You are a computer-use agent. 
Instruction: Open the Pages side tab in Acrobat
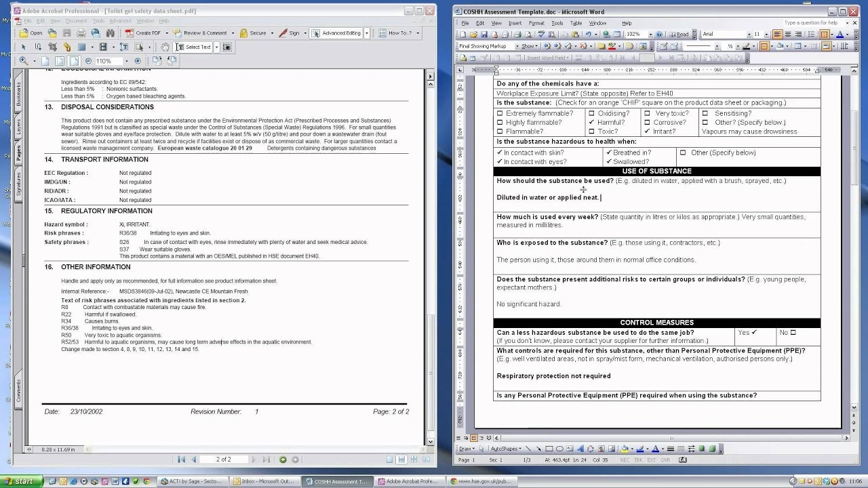click(x=18, y=153)
